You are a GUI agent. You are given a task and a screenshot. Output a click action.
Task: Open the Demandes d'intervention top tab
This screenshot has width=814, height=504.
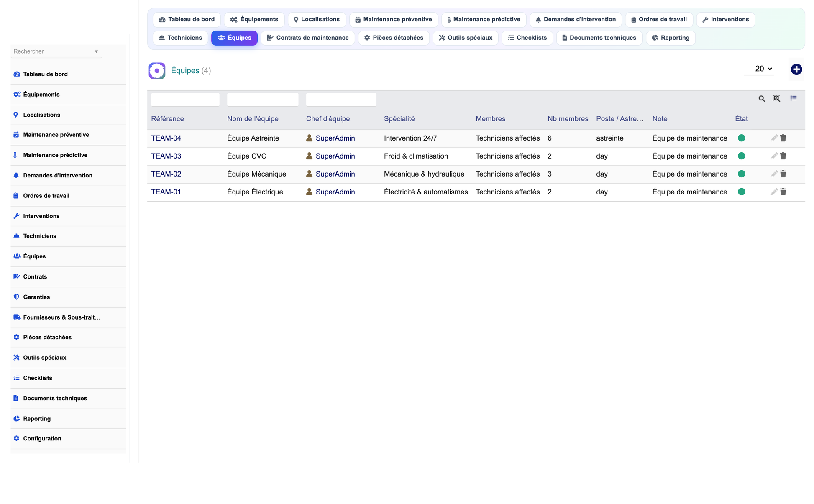576,20
